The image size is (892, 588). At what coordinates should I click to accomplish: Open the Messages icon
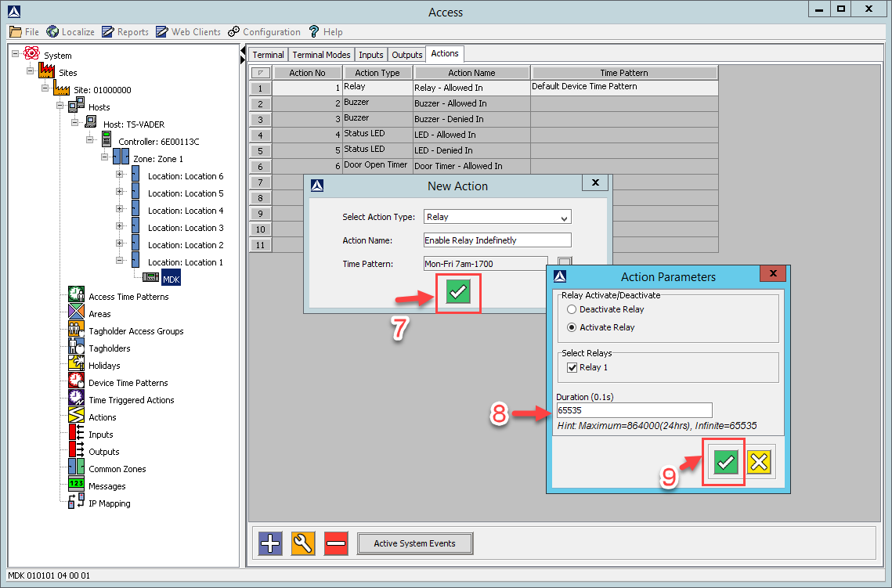coord(76,484)
